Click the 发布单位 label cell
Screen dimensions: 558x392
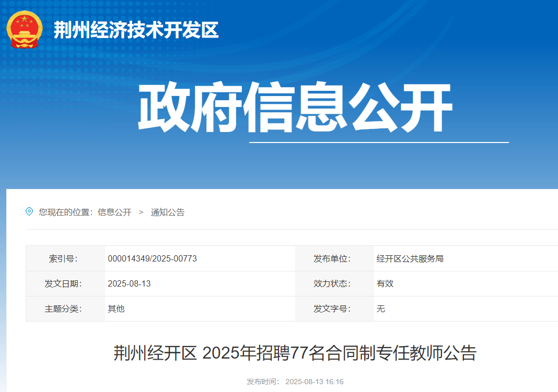click(x=334, y=258)
